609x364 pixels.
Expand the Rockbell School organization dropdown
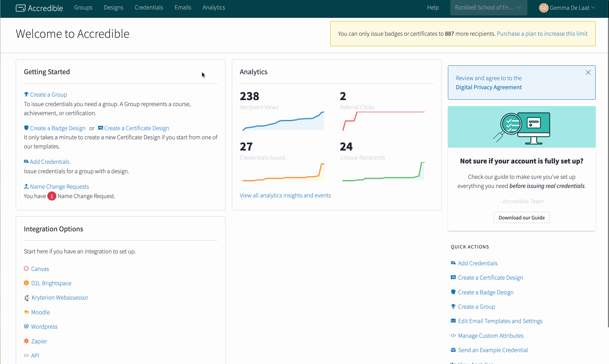click(x=488, y=8)
